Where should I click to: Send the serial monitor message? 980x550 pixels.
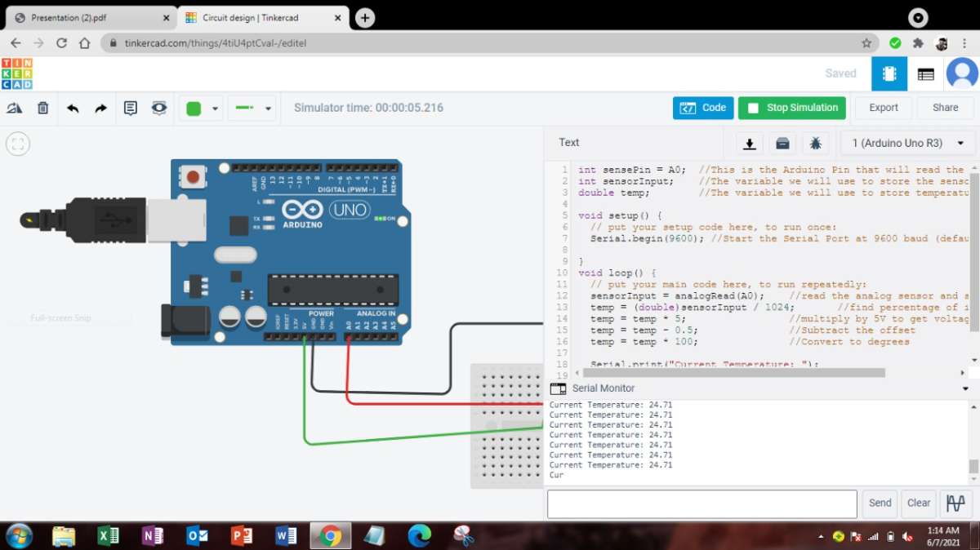[880, 503]
